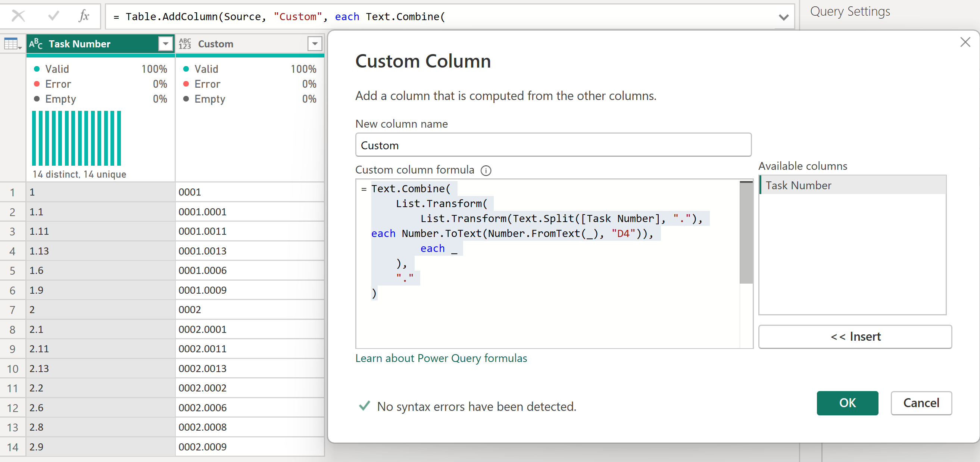Select cell 0002.0008

(250, 427)
